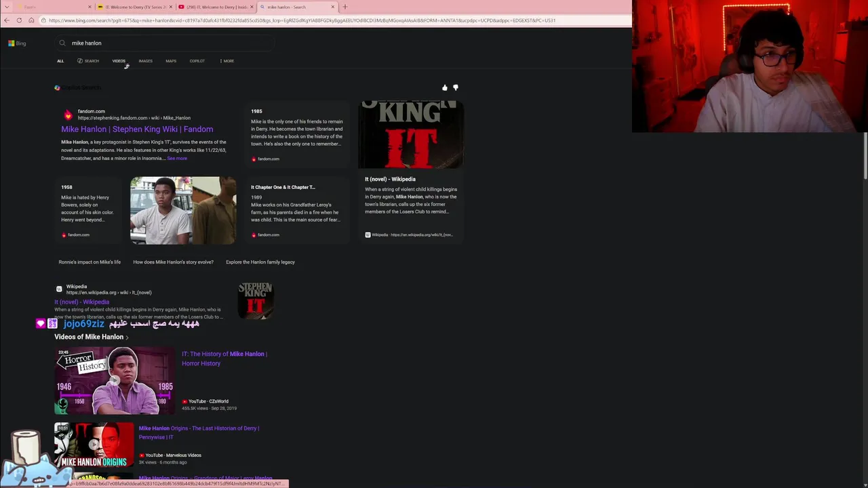Click the page vertical scrollbar

[x=865, y=156]
